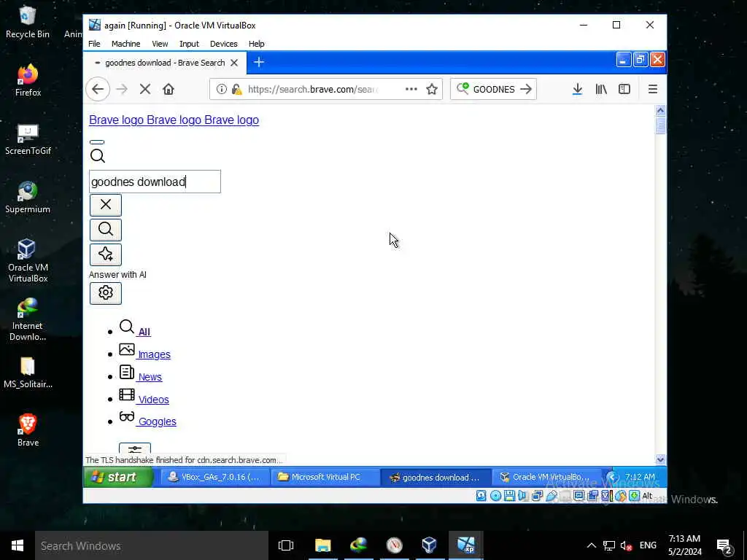
Task: Open the Firefox library icon
Action: [601, 89]
